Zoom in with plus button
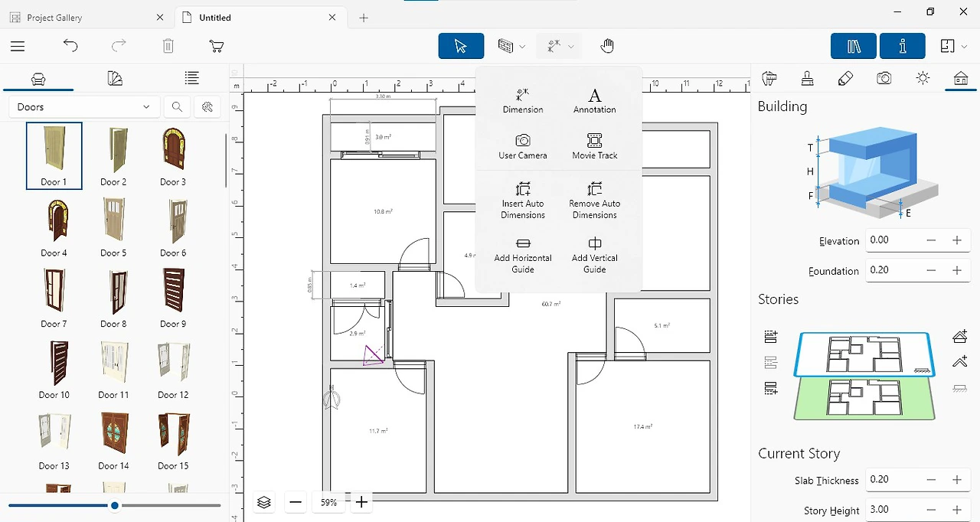The image size is (980, 522). [361, 502]
